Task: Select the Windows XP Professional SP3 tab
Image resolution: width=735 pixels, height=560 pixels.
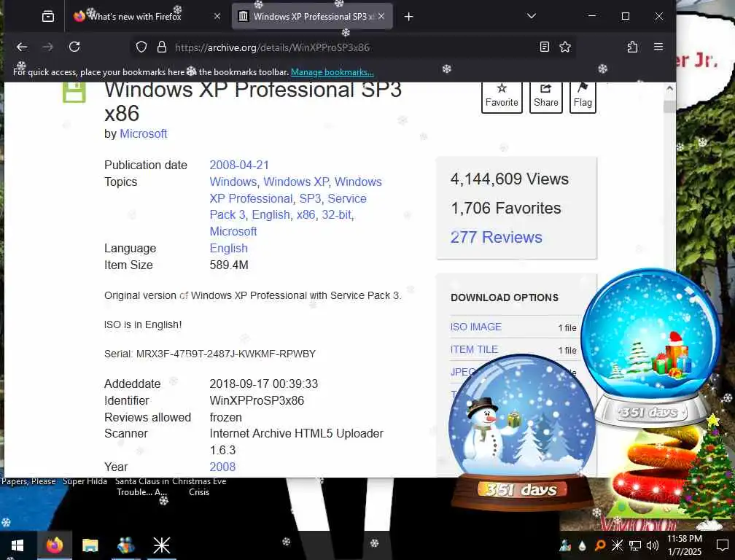Action: click(312, 16)
